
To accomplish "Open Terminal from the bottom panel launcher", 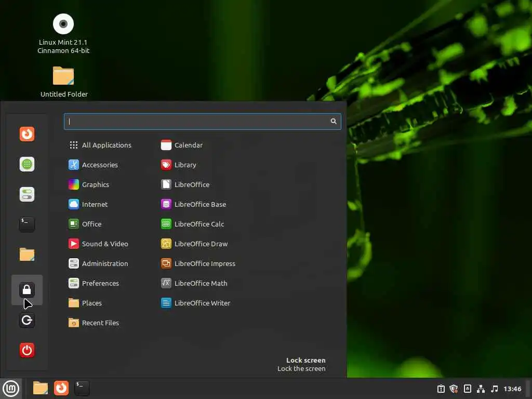I will (82, 388).
